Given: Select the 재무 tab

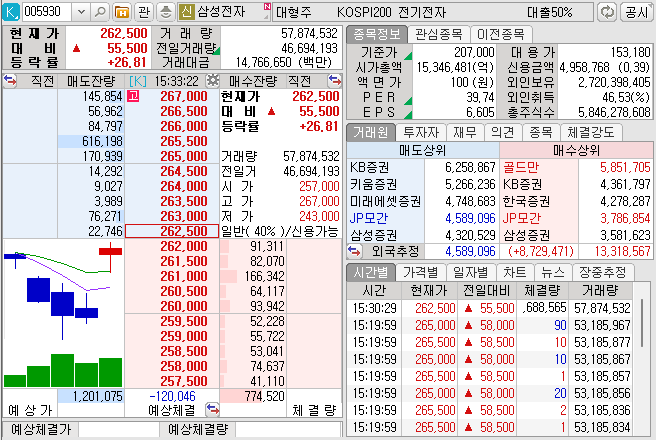Looking at the screenshot, I should coord(465,133).
